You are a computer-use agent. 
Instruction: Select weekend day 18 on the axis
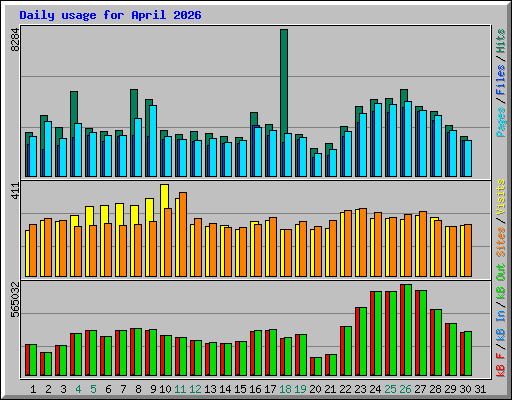pos(285,389)
